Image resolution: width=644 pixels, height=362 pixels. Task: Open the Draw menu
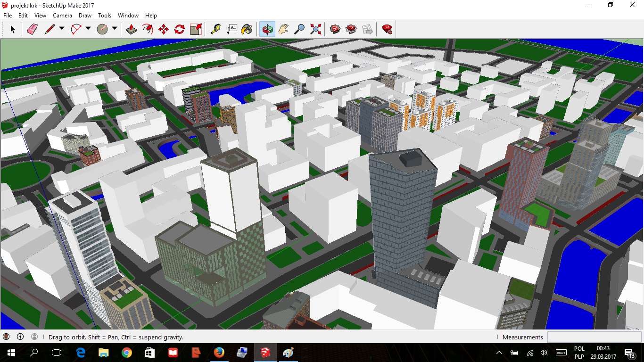tap(85, 16)
